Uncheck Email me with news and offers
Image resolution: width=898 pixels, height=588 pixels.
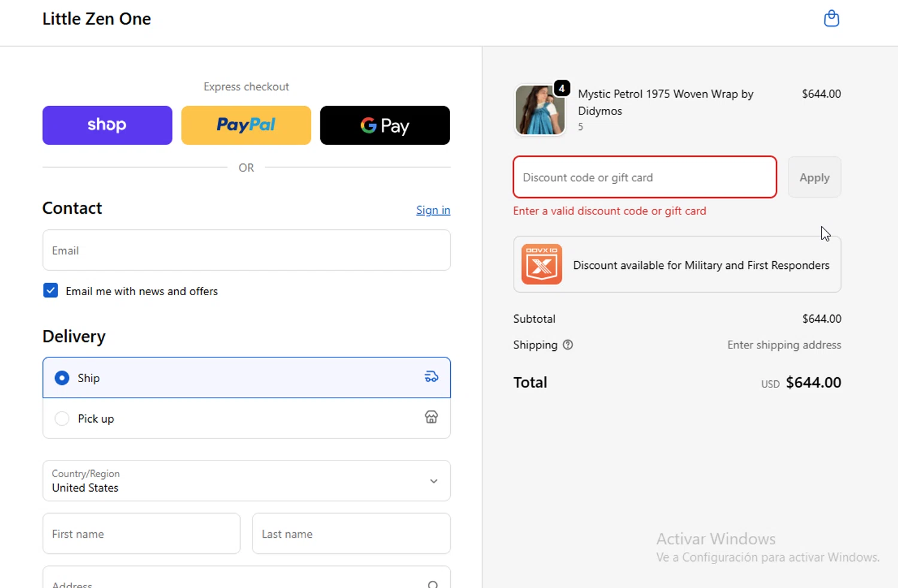tap(51, 290)
